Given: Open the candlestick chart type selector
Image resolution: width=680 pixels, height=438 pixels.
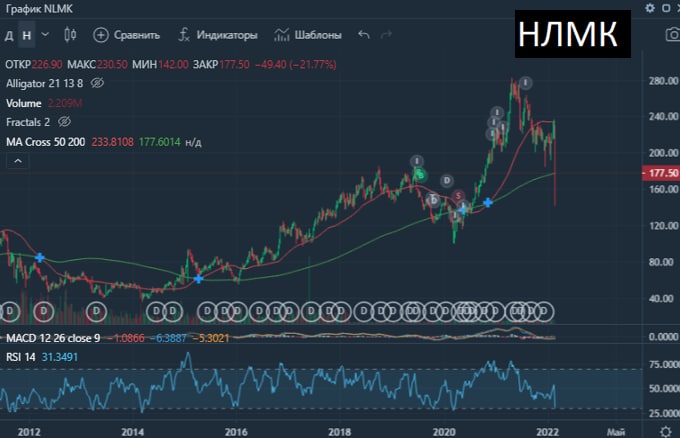Looking at the screenshot, I should pyautogui.click(x=70, y=35).
